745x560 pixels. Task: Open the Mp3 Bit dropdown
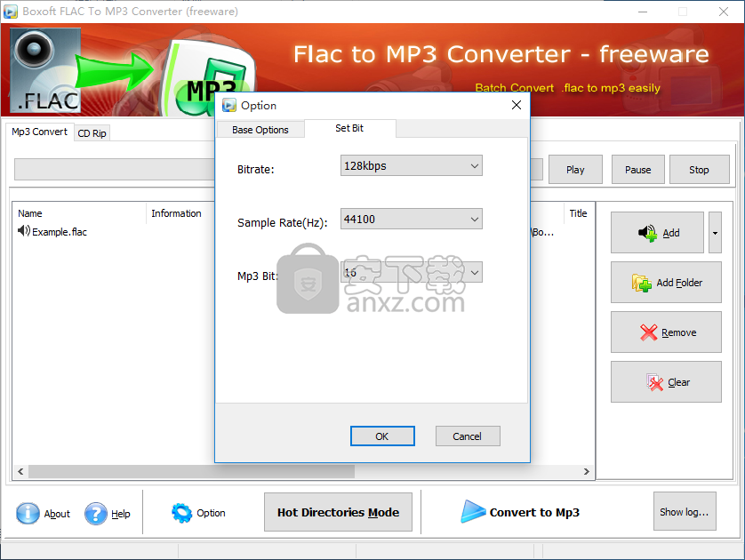[x=412, y=273]
